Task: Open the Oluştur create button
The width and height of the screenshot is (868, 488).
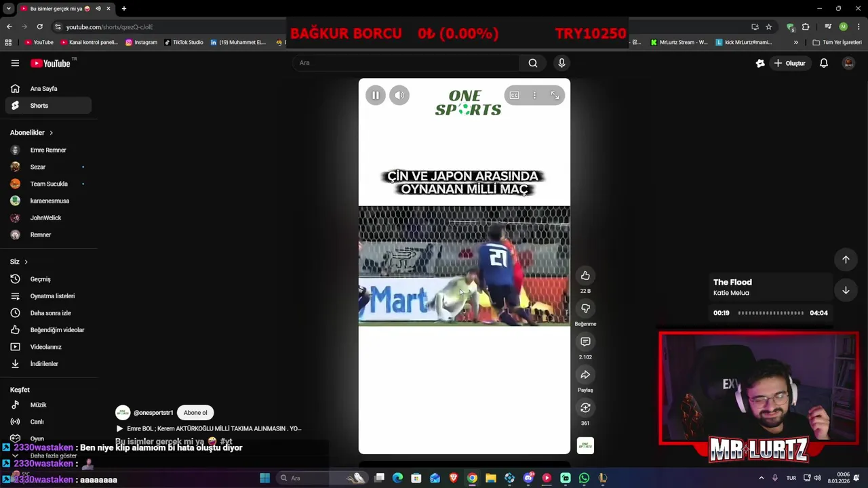Action: click(790, 63)
